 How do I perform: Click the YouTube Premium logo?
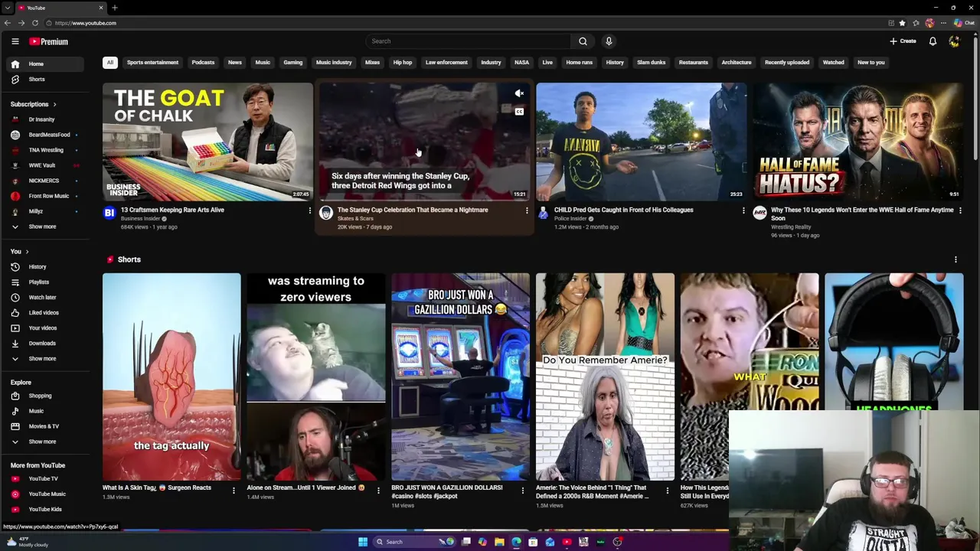click(x=49, y=41)
